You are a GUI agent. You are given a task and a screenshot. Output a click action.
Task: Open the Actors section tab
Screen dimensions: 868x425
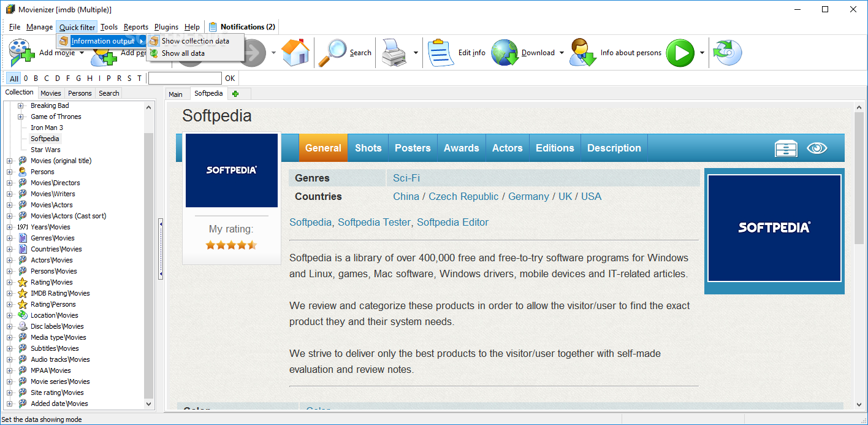508,148
